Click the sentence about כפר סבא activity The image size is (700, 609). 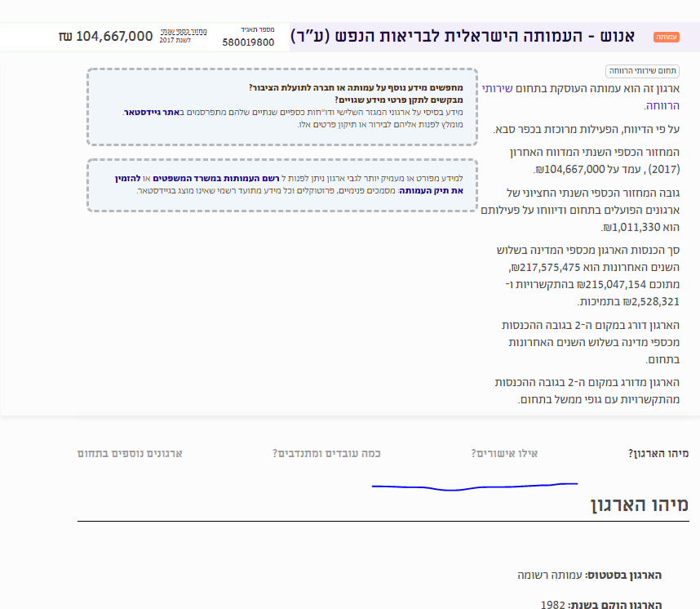coord(586,130)
